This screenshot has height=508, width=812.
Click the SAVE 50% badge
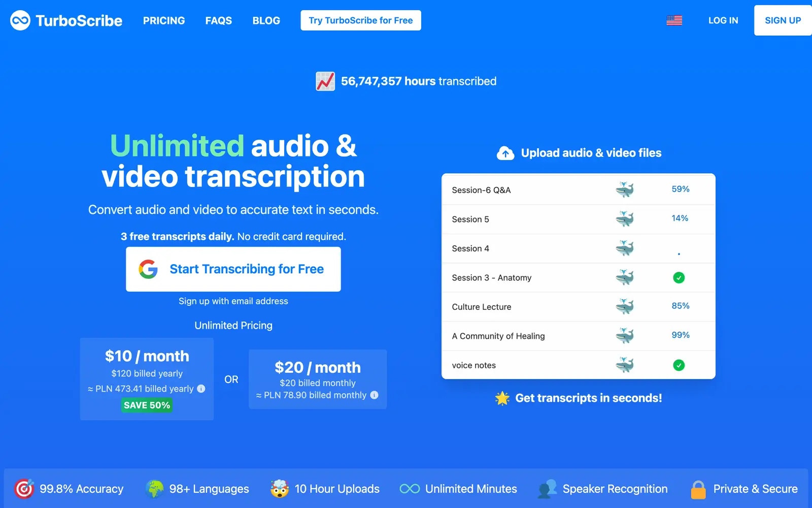[147, 405]
